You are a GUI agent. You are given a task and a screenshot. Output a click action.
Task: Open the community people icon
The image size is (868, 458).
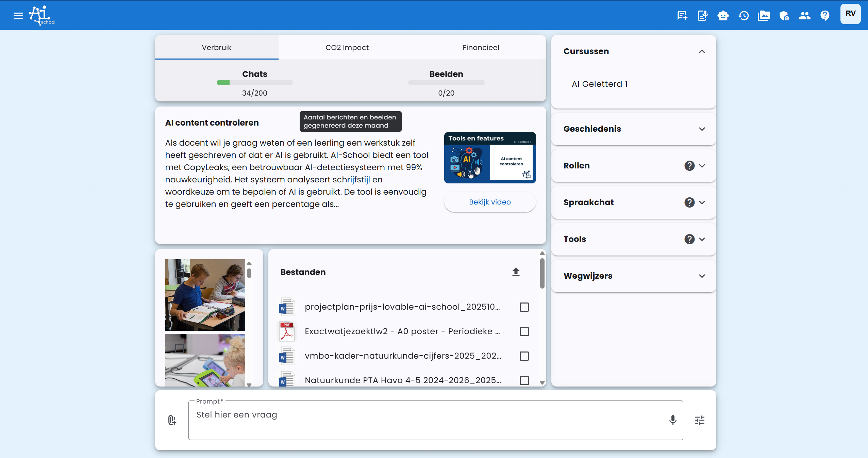click(805, 15)
